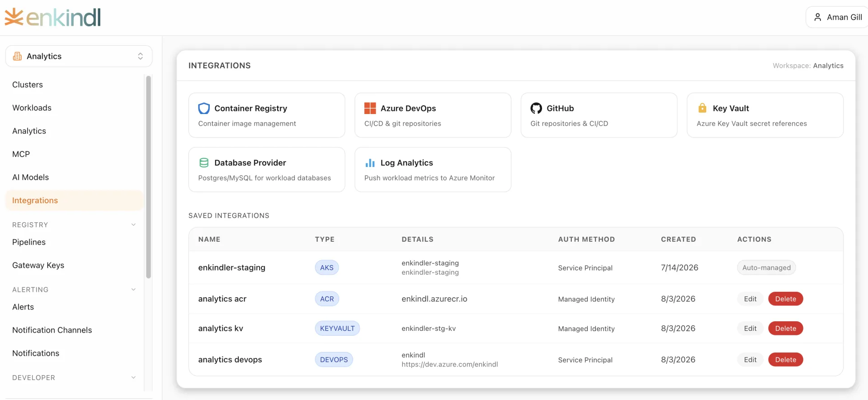This screenshot has width=868, height=400.
Task: Click the GitHub octocat icon
Action: pos(536,108)
